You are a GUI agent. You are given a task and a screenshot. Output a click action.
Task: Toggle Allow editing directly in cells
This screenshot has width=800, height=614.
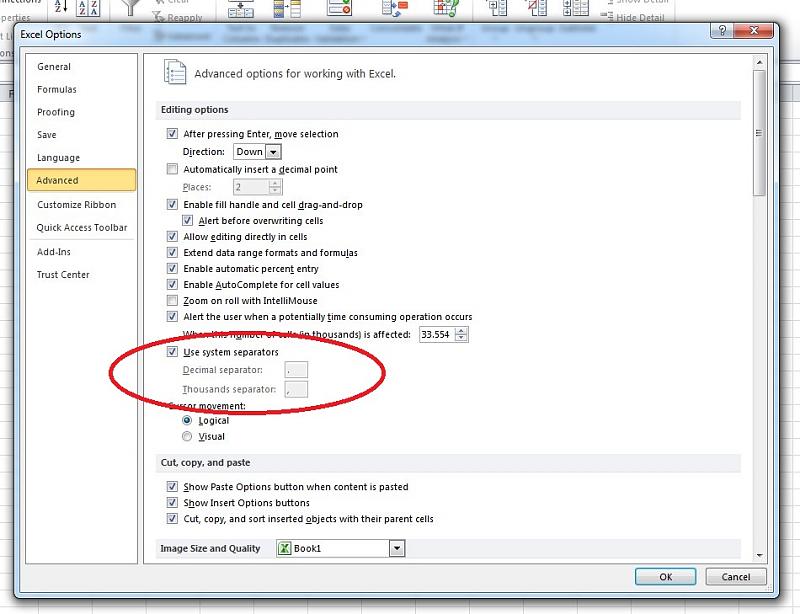tap(172, 236)
